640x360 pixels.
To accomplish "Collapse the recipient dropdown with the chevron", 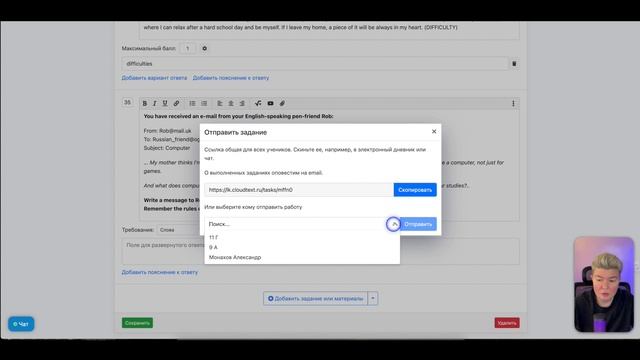I will tap(394, 224).
